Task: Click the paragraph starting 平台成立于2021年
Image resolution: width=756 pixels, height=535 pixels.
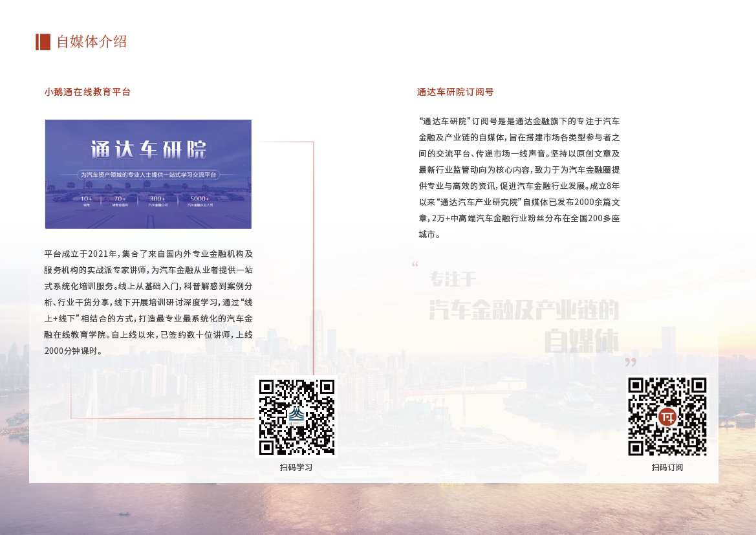Action: pyautogui.click(x=148, y=302)
